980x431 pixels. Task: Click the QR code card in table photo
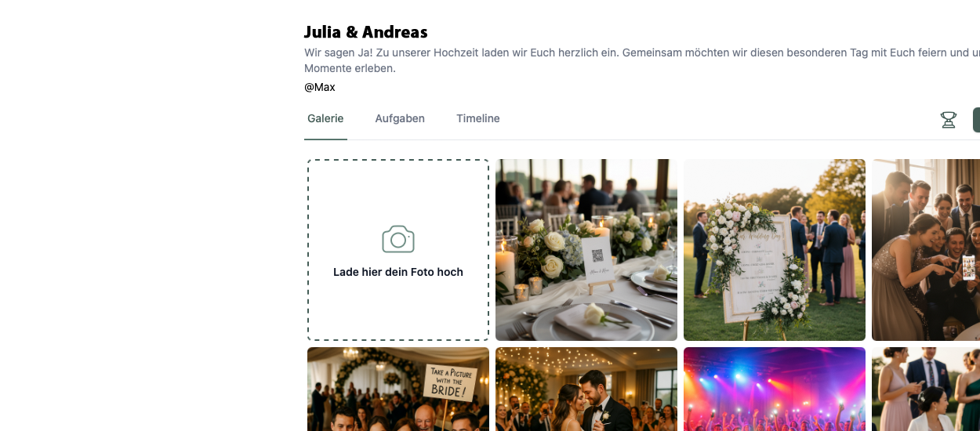(x=597, y=259)
